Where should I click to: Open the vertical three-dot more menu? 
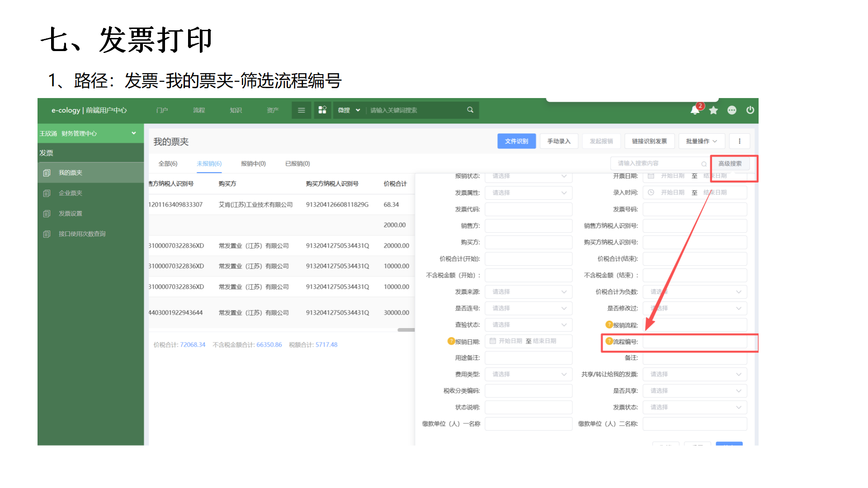coord(740,141)
